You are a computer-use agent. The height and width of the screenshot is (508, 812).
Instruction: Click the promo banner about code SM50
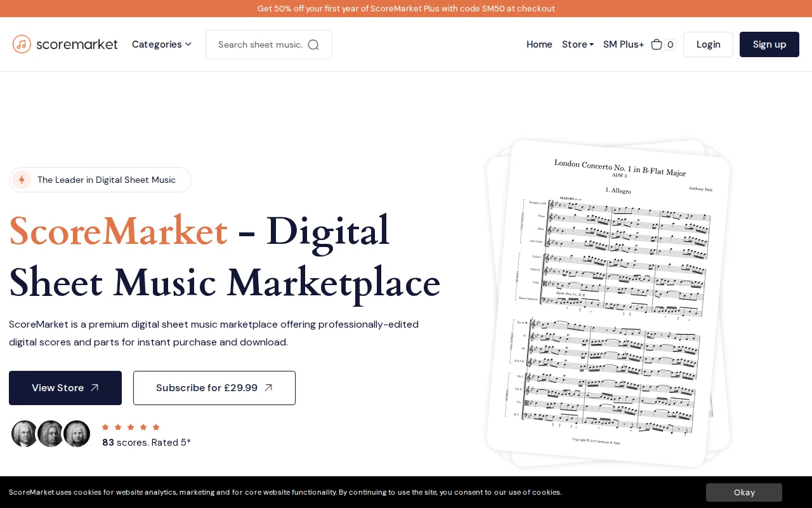click(406, 8)
